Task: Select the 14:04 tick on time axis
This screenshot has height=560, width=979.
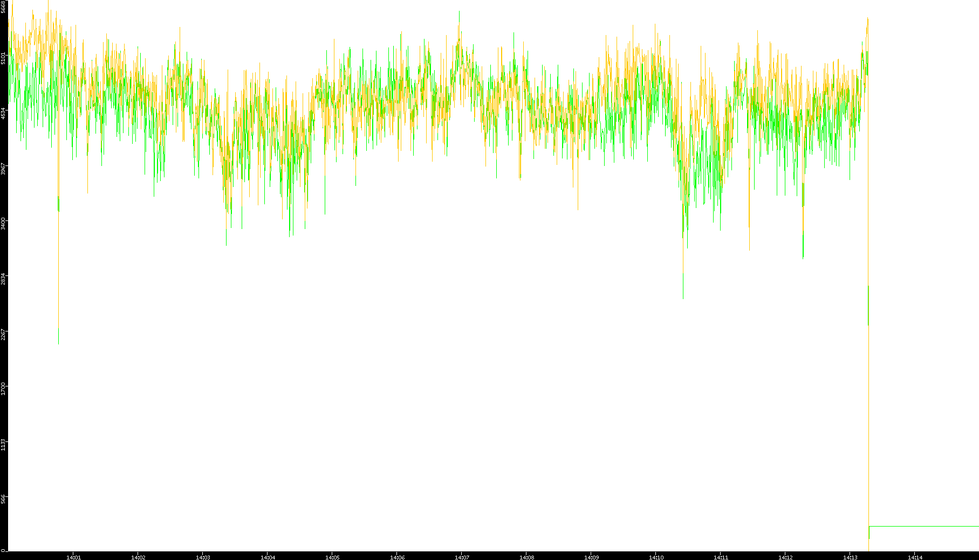Action: 268,557
